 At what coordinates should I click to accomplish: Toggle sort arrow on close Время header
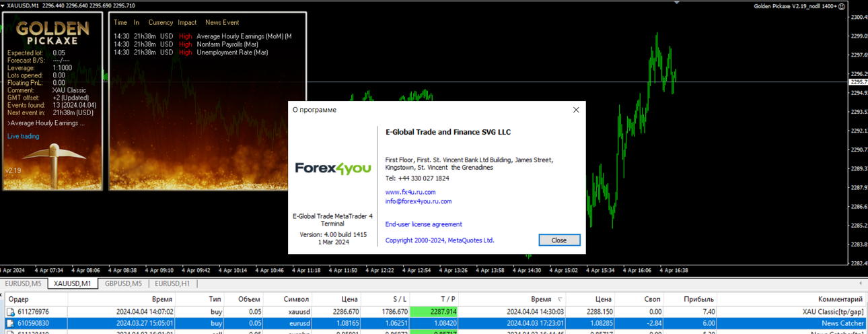pyautogui.click(x=560, y=299)
